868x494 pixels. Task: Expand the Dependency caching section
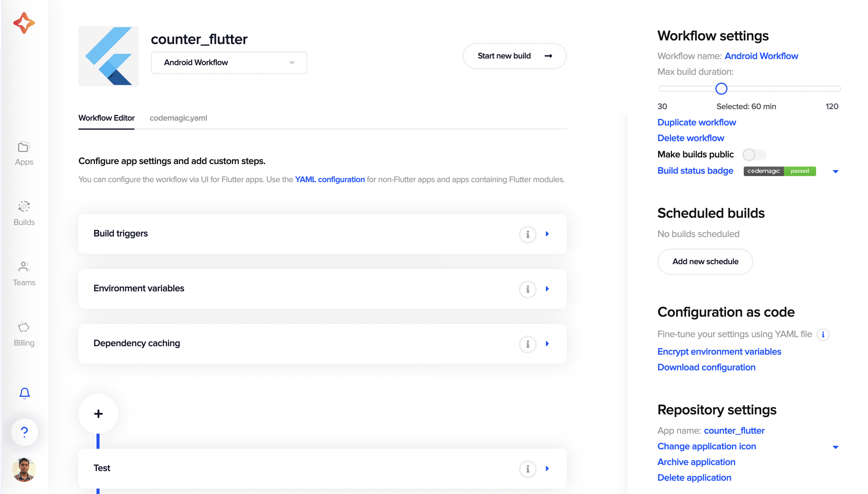(x=547, y=344)
